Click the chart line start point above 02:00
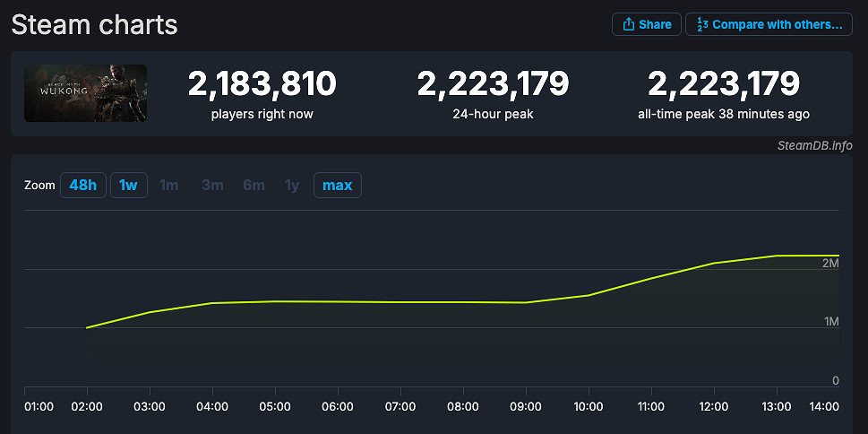This screenshot has height=434, width=868. 87,327
